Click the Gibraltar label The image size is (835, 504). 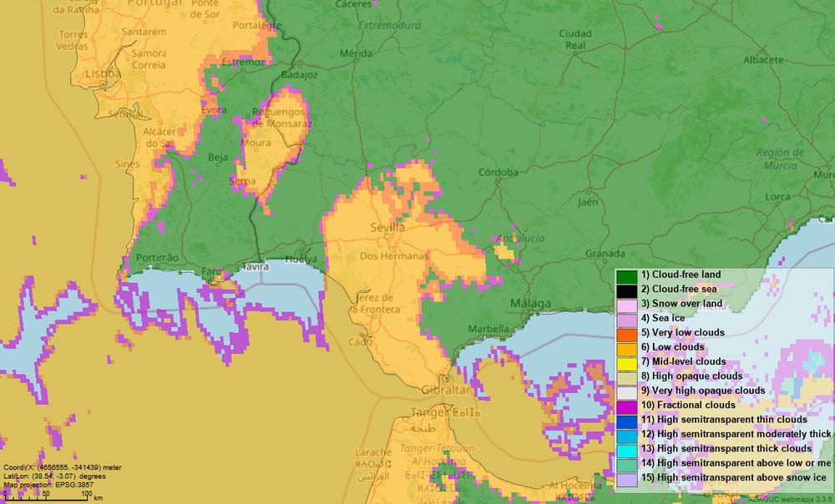coord(446,391)
